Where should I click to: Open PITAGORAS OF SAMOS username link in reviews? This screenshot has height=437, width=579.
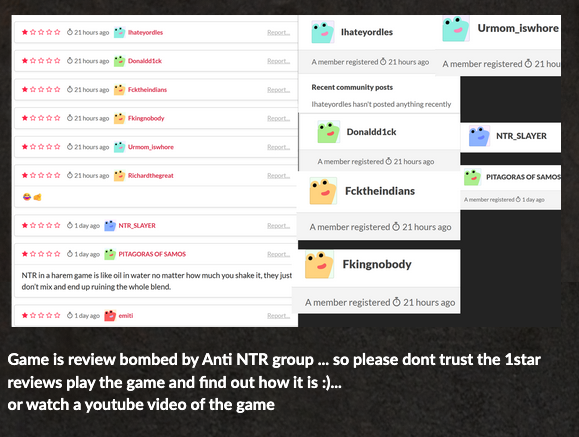click(152, 254)
